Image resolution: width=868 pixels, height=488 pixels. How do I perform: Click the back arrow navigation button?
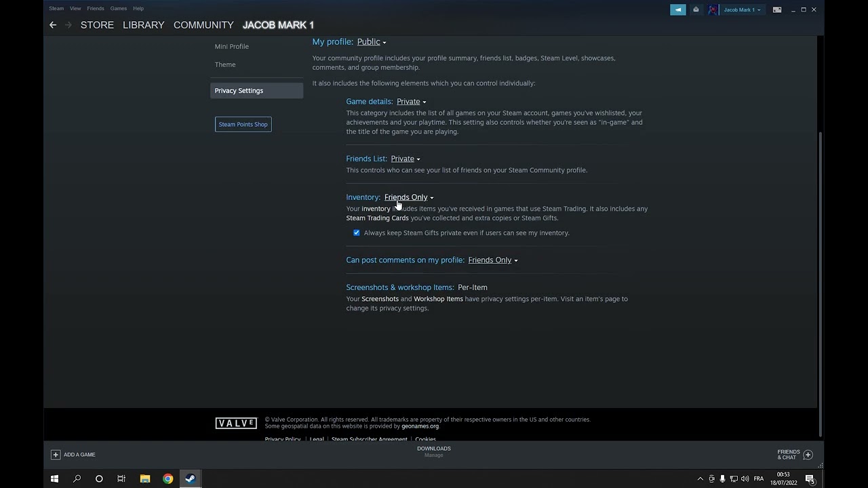(53, 25)
